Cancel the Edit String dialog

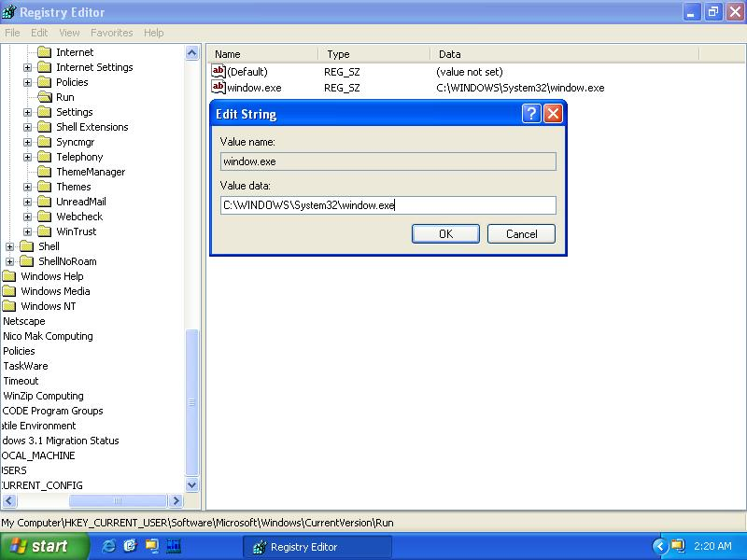tap(521, 234)
